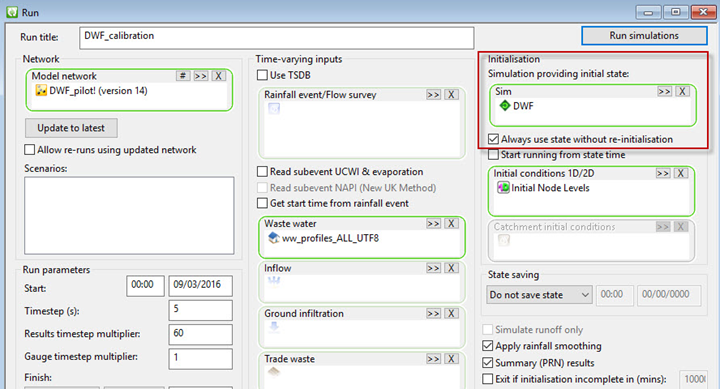The width and height of the screenshot is (720, 389).
Task: Browse Initial conditions 1D/2D with >> button
Action: tap(663, 173)
